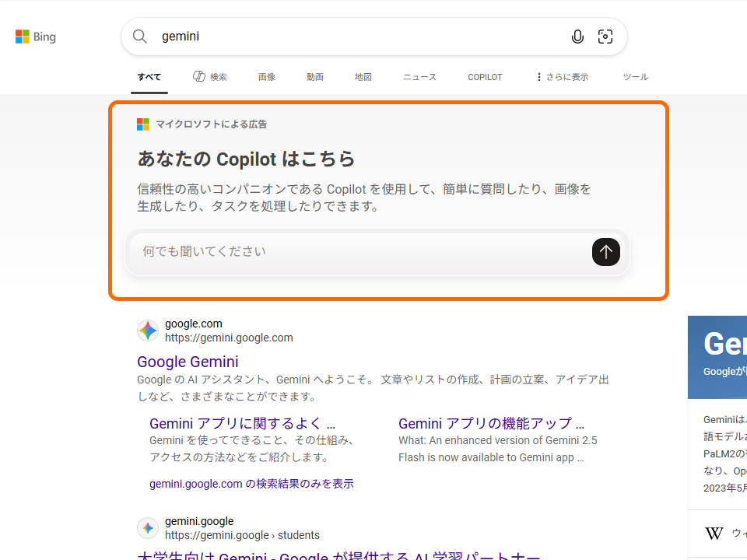Submit the Copilot prompt with the arrow button
Image resolution: width=747 pixels, height=560 pixels.
click(605, 252)
